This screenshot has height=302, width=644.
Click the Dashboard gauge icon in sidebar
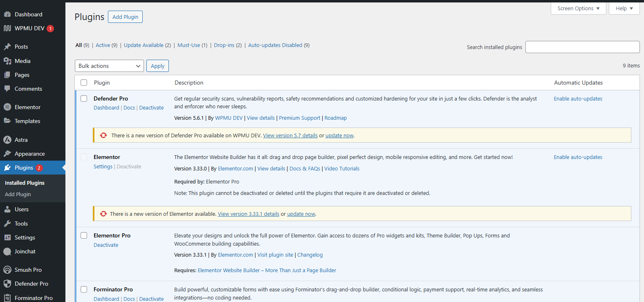pyautogui.click(x=7, y=14)
